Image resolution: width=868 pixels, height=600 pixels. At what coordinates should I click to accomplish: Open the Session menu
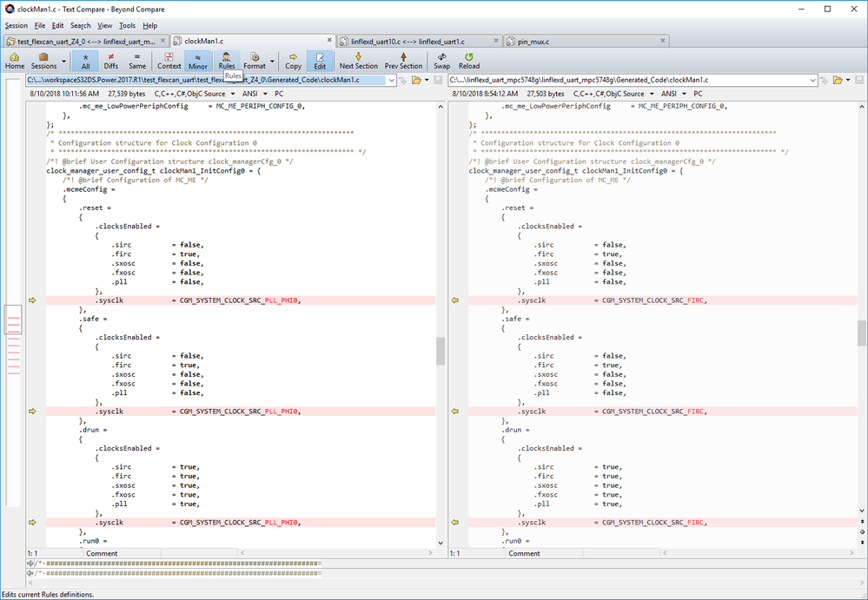coord(16,25)
